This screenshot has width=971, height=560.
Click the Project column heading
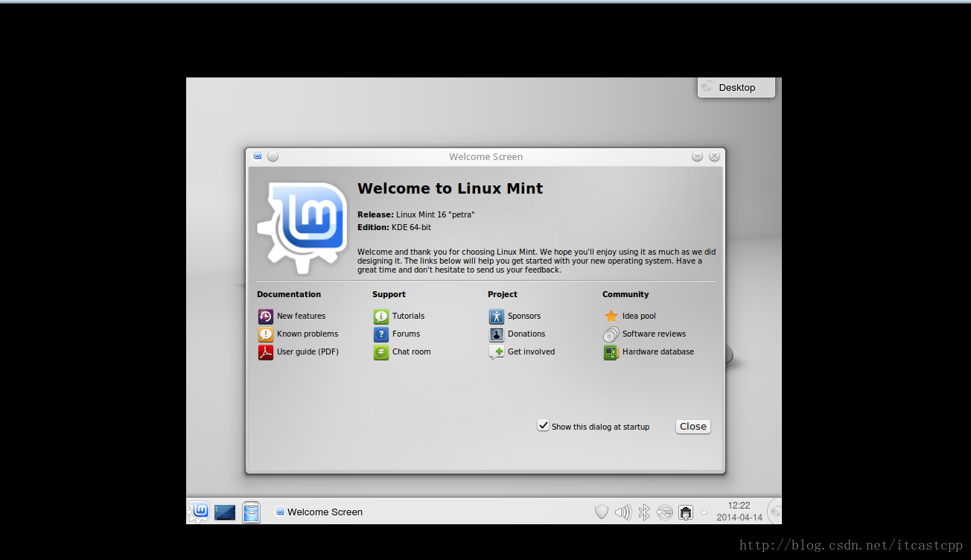[503, 294]
